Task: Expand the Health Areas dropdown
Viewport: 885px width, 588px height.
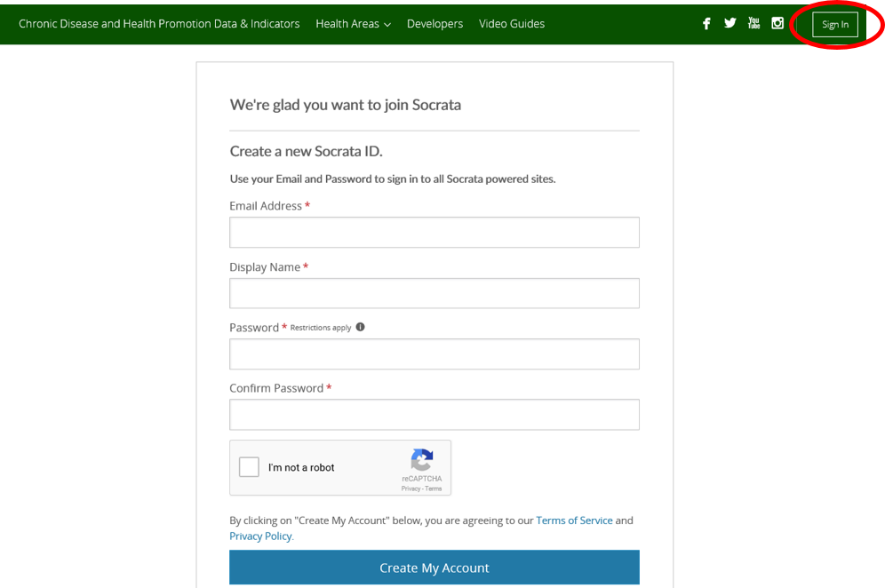Action: tap(353, 24)
